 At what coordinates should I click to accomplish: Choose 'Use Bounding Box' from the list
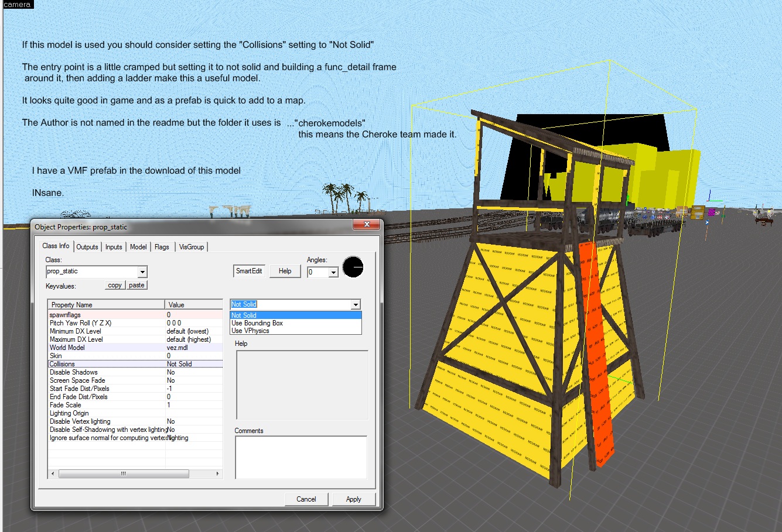[x=257, y=323]
